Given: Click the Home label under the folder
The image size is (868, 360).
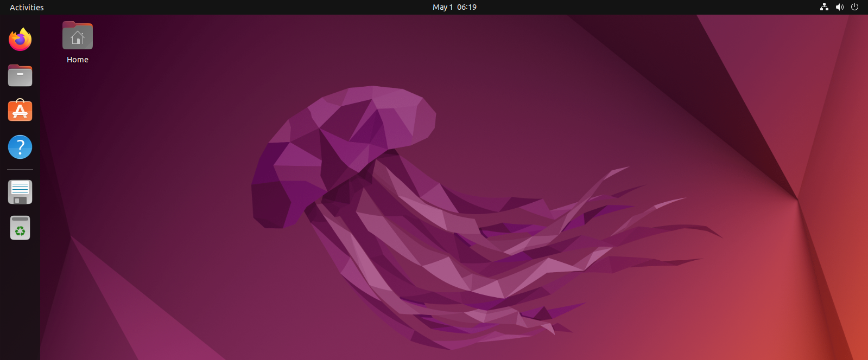Looking at the screenshot, I should tap(78, 60).
